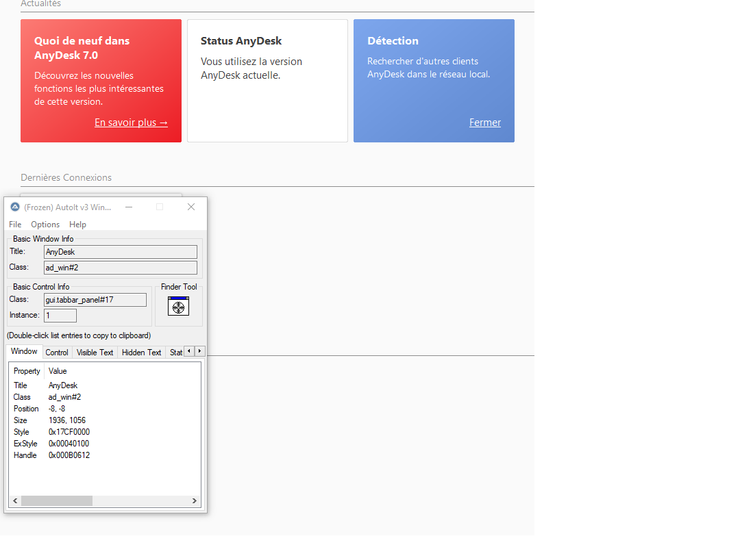The image size is (740, 560).
Task: Select the Position row showing -8, -8
Action: tap(105, 409)
